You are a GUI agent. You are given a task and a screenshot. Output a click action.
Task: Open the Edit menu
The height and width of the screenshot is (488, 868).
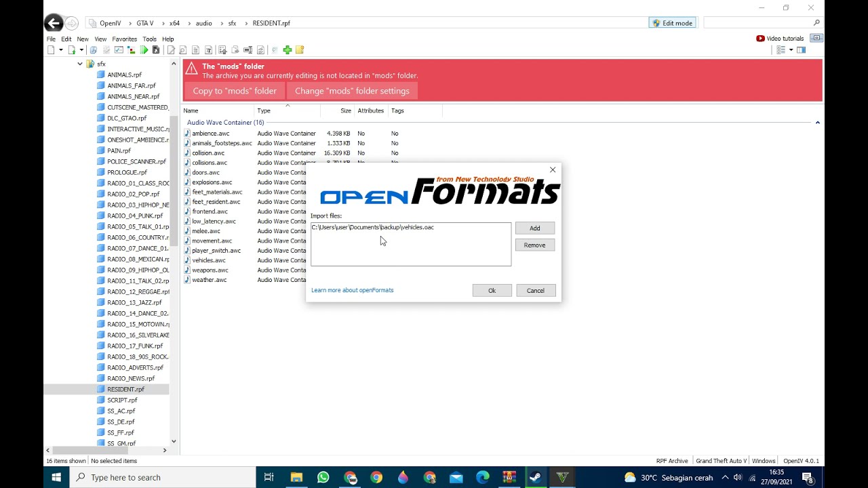tap(66, 39)
